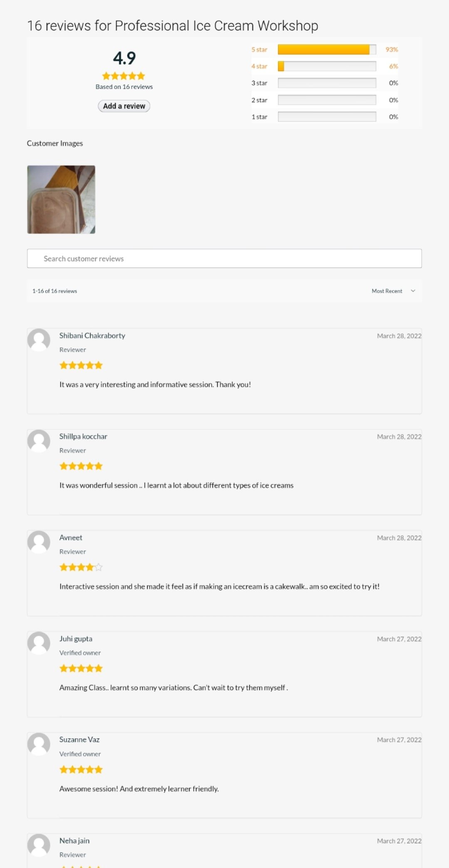Filter reviews by 5 star link
Viewport: 449px width, 868px height.
(259, 49)
